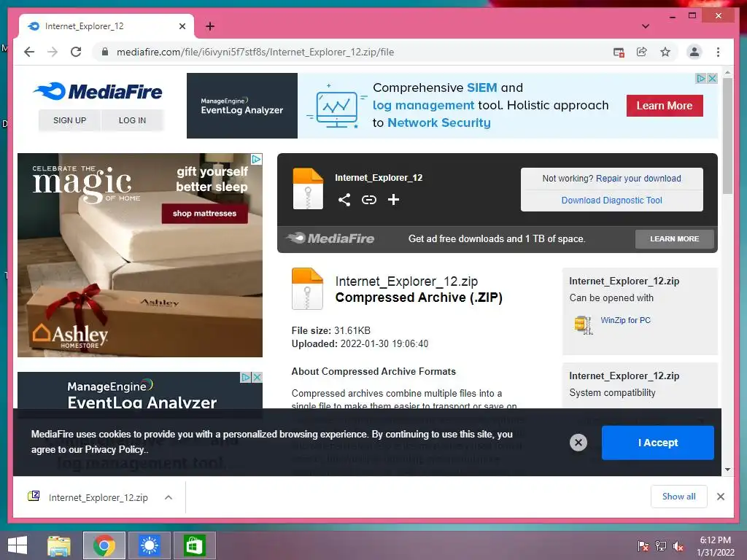Select the Internet_Explorer_12 browser tab
This screenshot has width=747, height=560.
pyautogui.click(x=106, y=26)
